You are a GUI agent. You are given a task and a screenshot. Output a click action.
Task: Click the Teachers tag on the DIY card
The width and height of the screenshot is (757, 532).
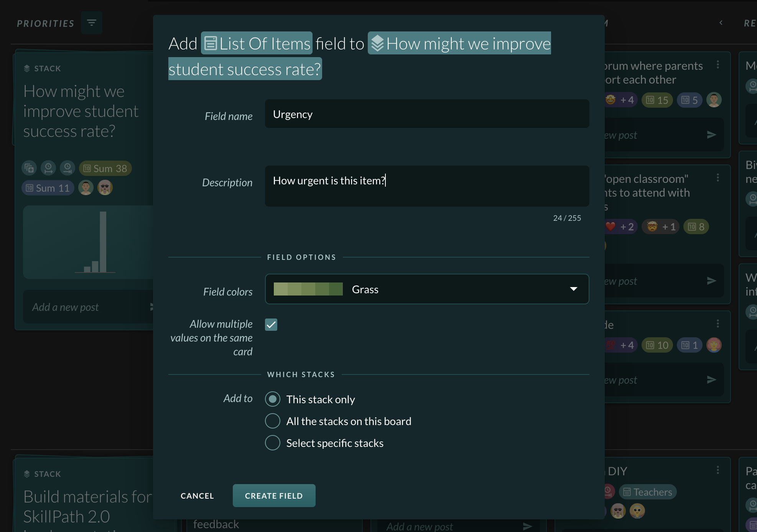click(x=648, y=492)
